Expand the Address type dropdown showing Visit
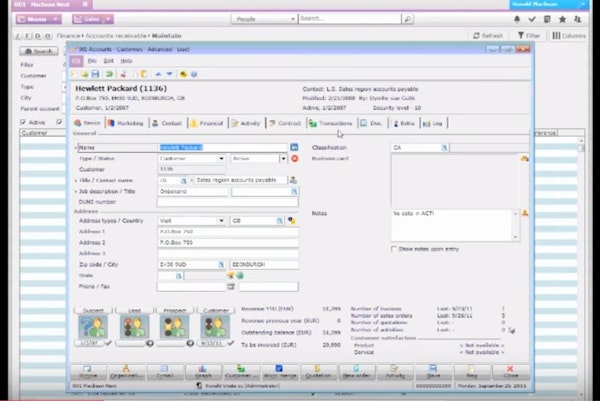Viewport: 600px width, 401px height. coord(220,220)
